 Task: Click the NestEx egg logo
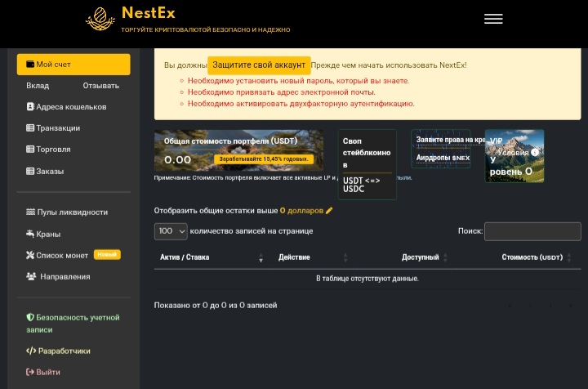[x=100, y=19]
